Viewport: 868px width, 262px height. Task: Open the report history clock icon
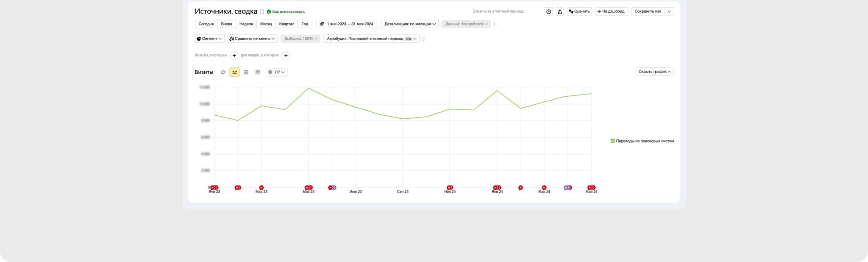coord(548,11)
